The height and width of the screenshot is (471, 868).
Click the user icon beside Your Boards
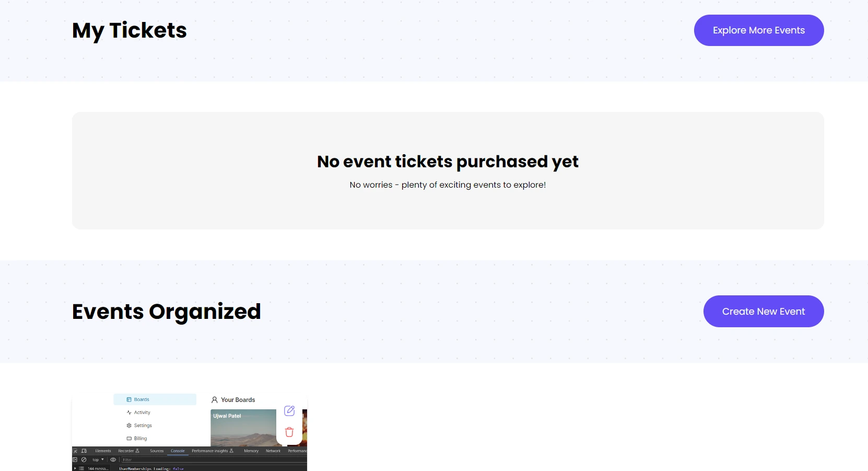pyautogui.click(x=214, y=400)
